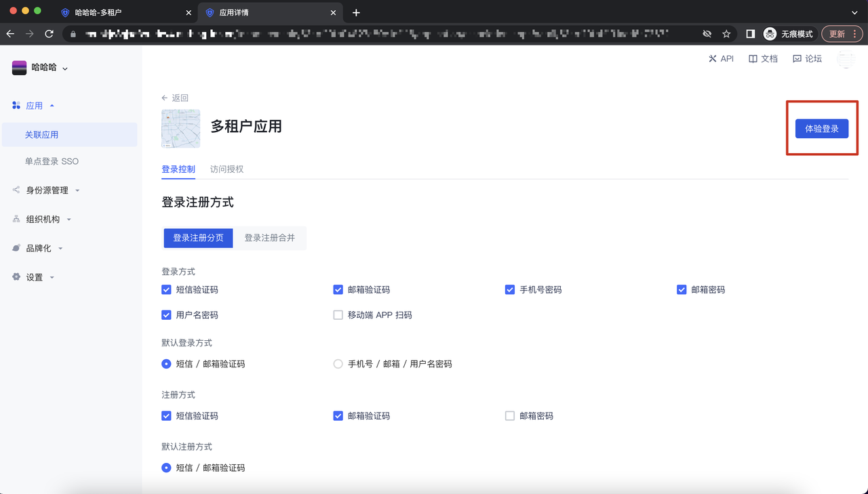Click the 组织机构 hierarchy icon

(16, 220)
